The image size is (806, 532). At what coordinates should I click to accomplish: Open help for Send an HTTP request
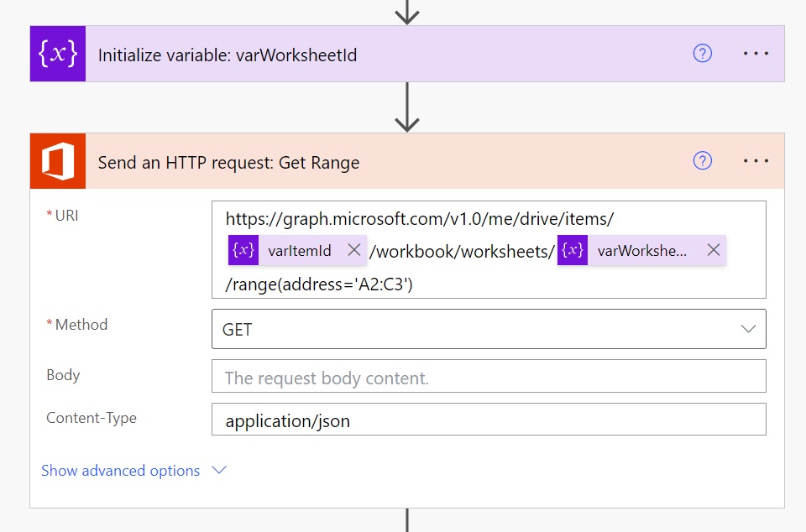702,161
